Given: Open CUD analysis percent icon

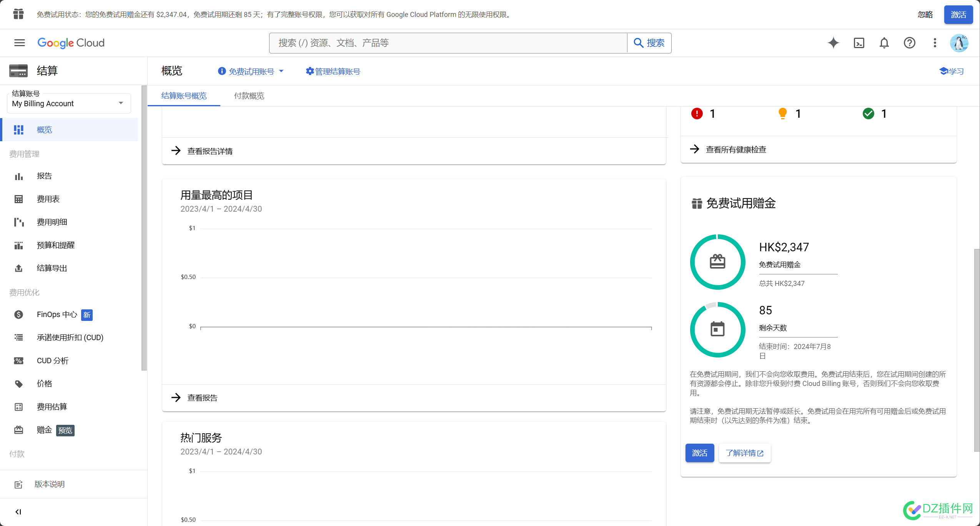Looking at the screenshot, I should 18,361.
